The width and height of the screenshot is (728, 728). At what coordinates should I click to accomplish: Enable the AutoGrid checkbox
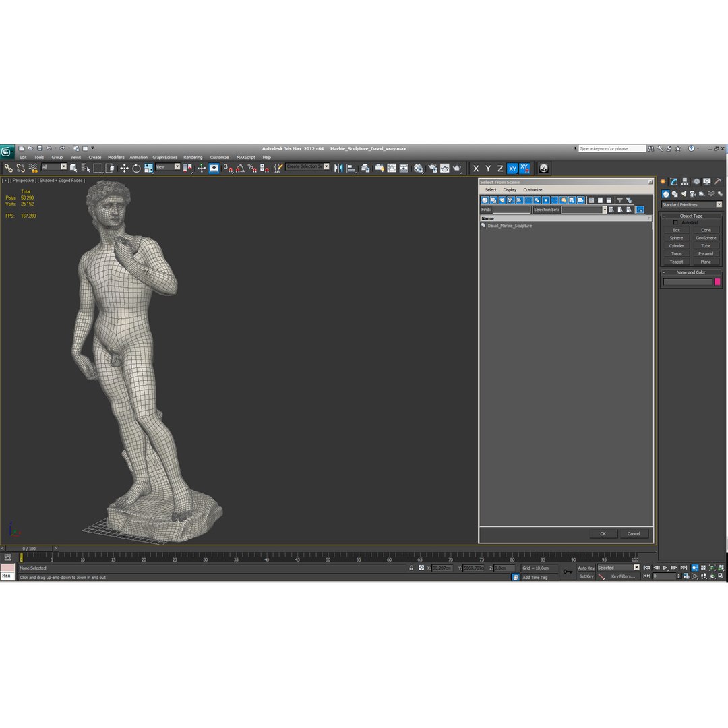coord(675,222)
